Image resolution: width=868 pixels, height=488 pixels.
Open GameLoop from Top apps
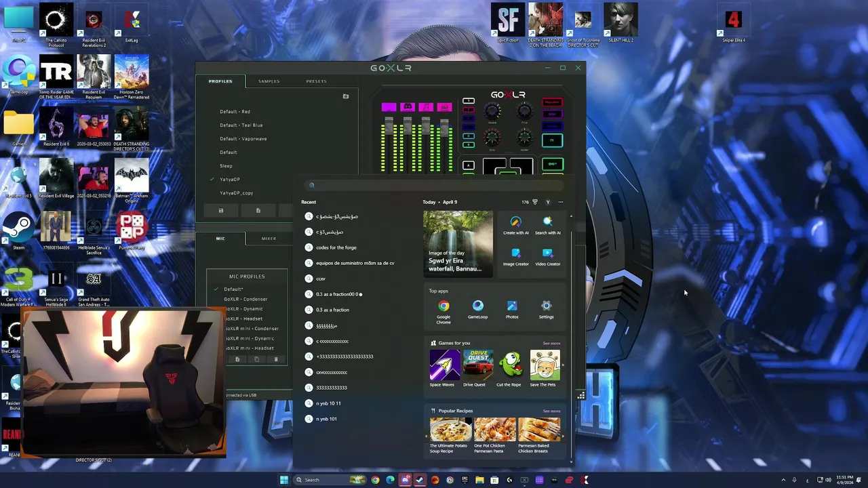click(x=477, y=310)
